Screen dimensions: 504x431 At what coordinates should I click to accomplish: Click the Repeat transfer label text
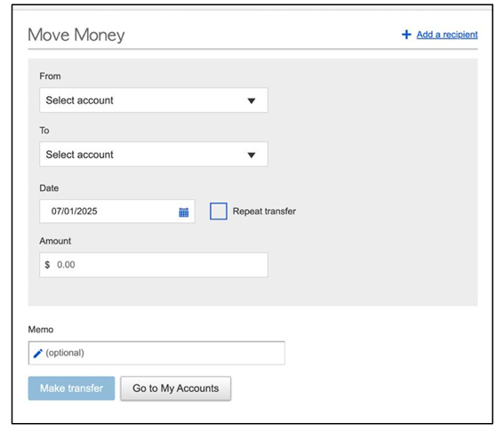(x=264, y=212)
